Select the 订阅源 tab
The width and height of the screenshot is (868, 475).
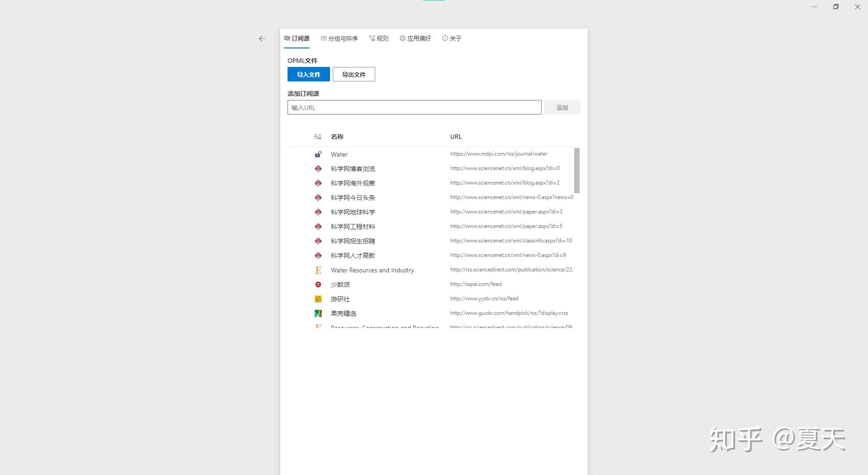point(297,38)
